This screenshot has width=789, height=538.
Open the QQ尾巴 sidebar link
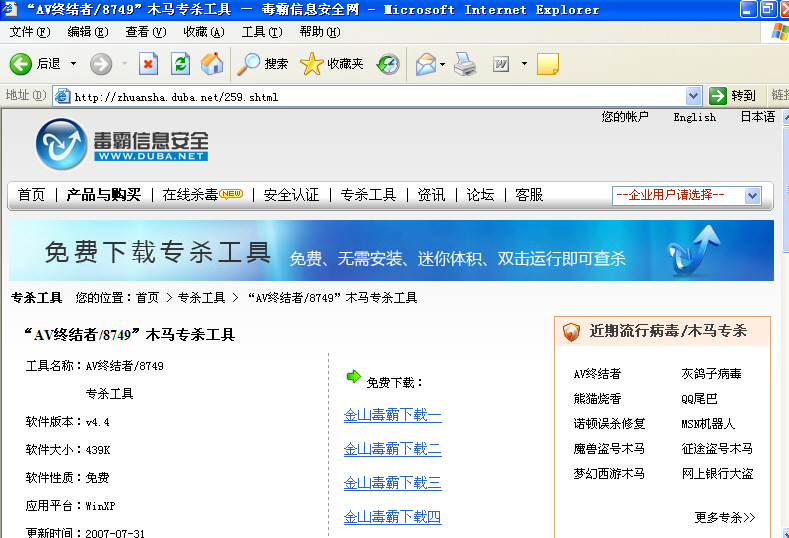click(699, 399)
